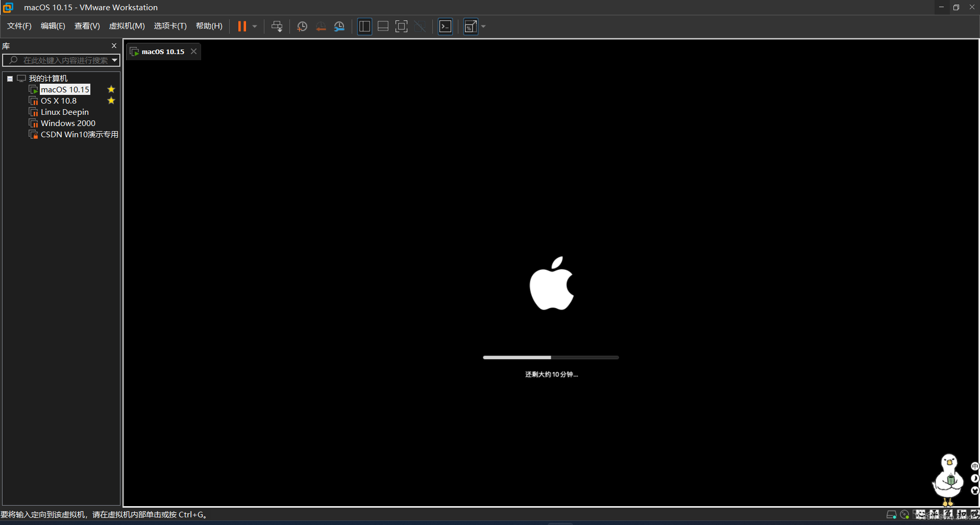Viewport: 980px width, 525px height.
Task: Click the macOS installation progress bar
Action: click(x=551, y=358)
